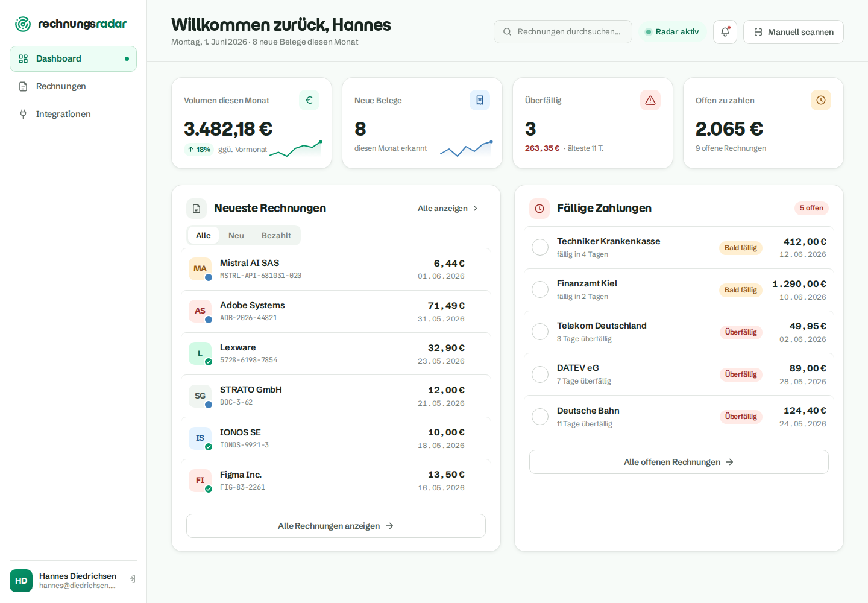The width and height of the screenshot is (868, 603).
Task: Click the Neue Belege sparkline chart
Action: pyautogui.click(x=467, y=148)
